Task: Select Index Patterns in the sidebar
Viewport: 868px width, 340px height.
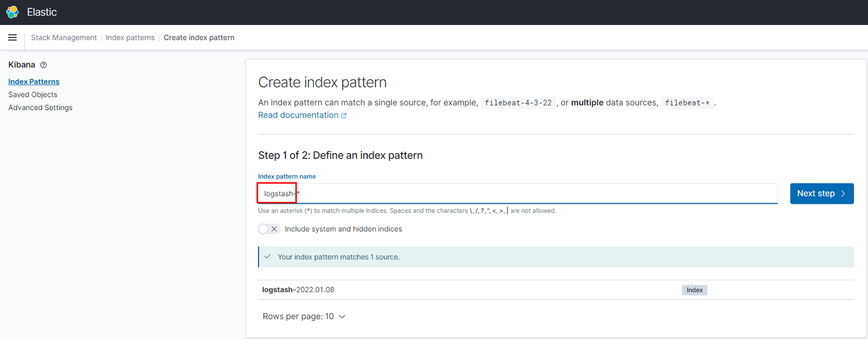Action: point(34,81)
